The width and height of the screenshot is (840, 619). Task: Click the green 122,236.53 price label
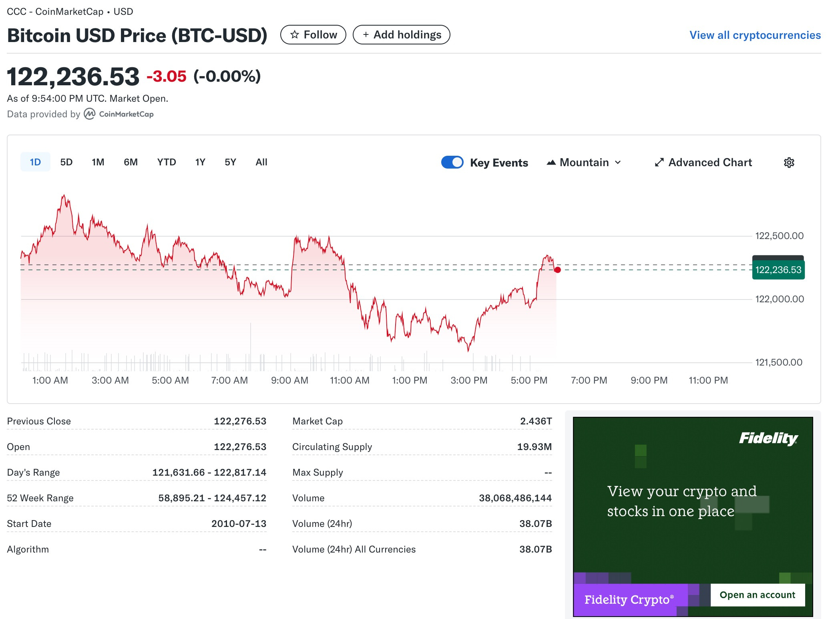[x=778, y=270]
